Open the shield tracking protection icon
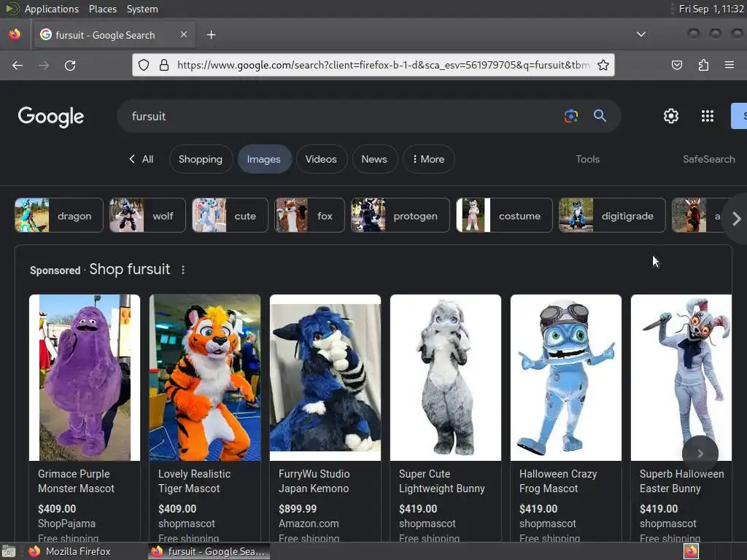747x560 pixels. point(144,65)
